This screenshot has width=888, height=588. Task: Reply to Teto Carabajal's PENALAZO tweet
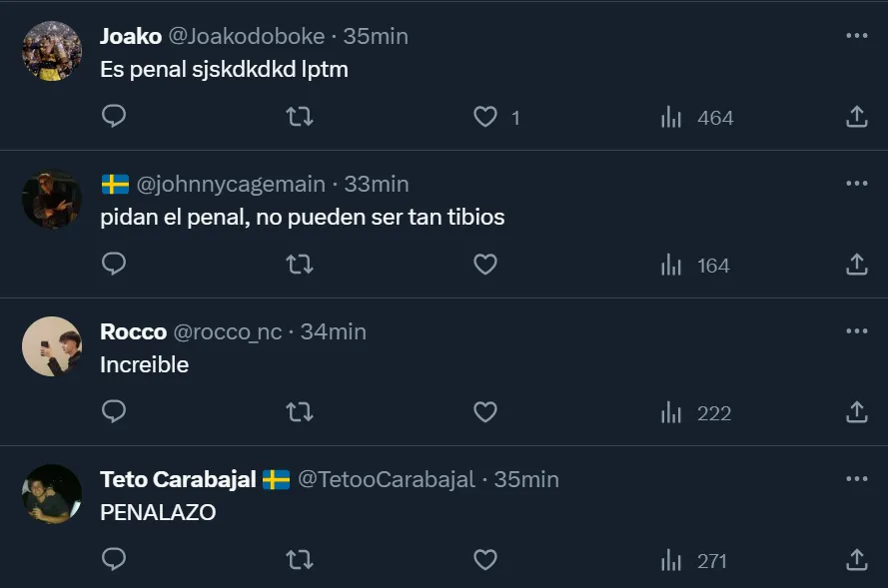(x=114, y=560)
